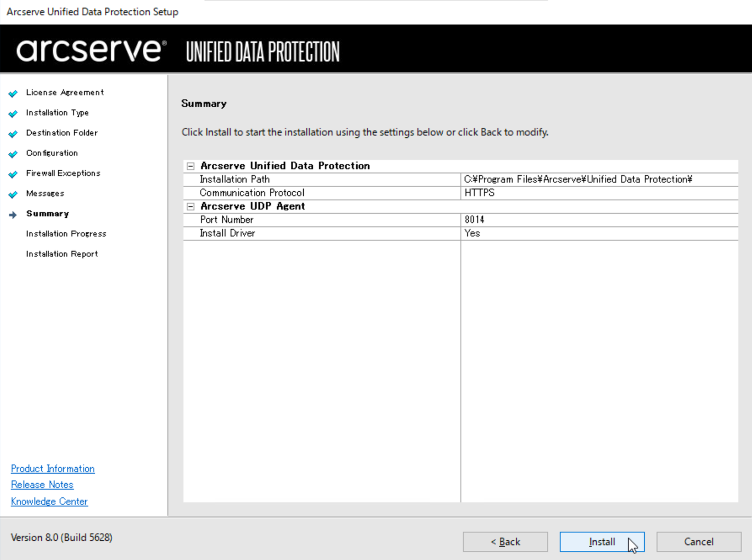Click the License Agreement checkmark icon

pyautogui.click(x=13, y=93)
